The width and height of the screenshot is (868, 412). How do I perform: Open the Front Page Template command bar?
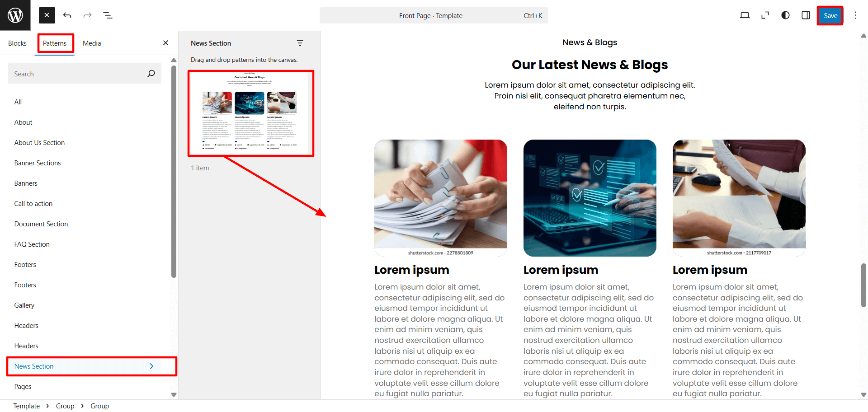pyautogui.click(x=434, y=15)
